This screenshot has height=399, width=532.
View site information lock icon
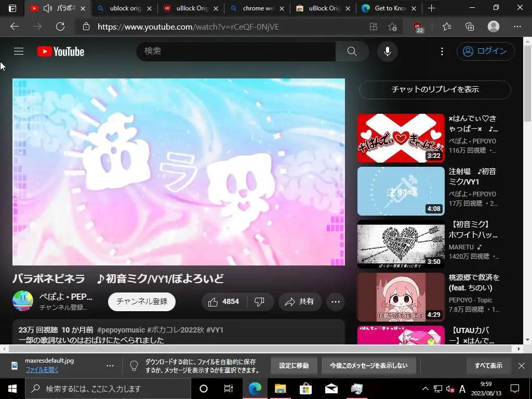pyautogui.click(x=86, y=26)
